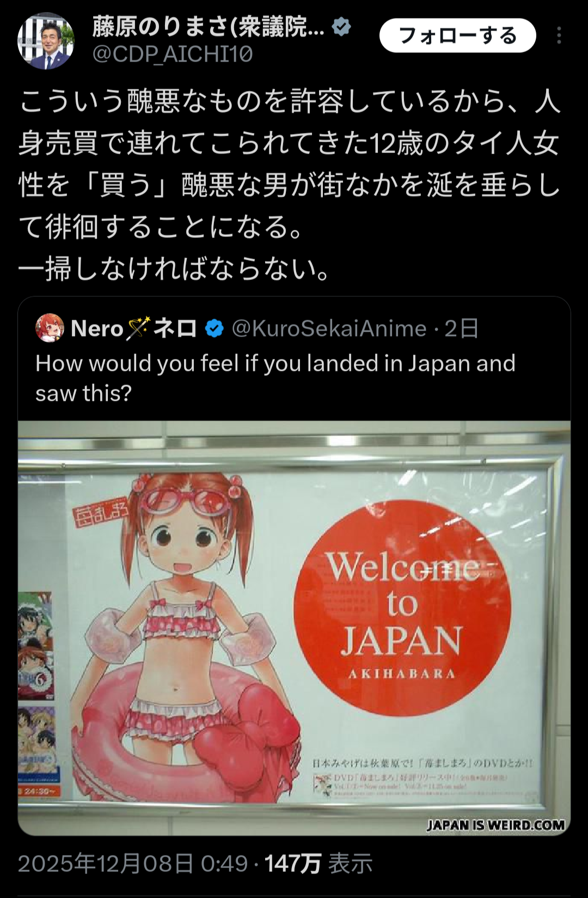The image size is (588, 898).
Task: Open the three-dot more options menu
Action: (559, 35)
